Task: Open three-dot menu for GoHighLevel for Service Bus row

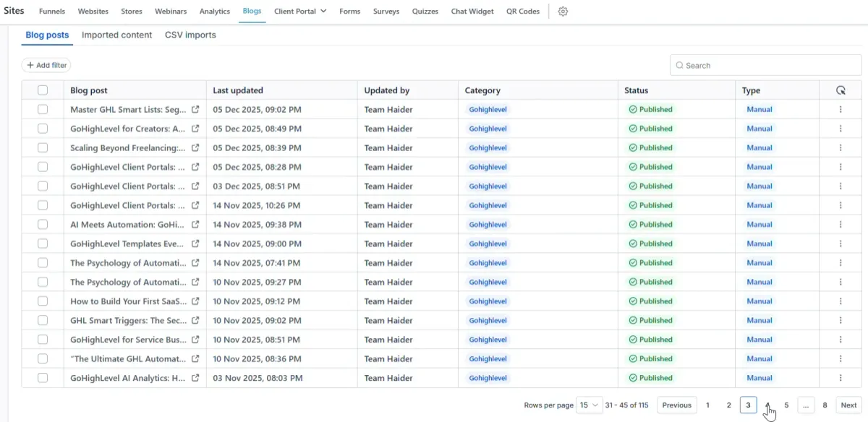Action: point(841,340)
